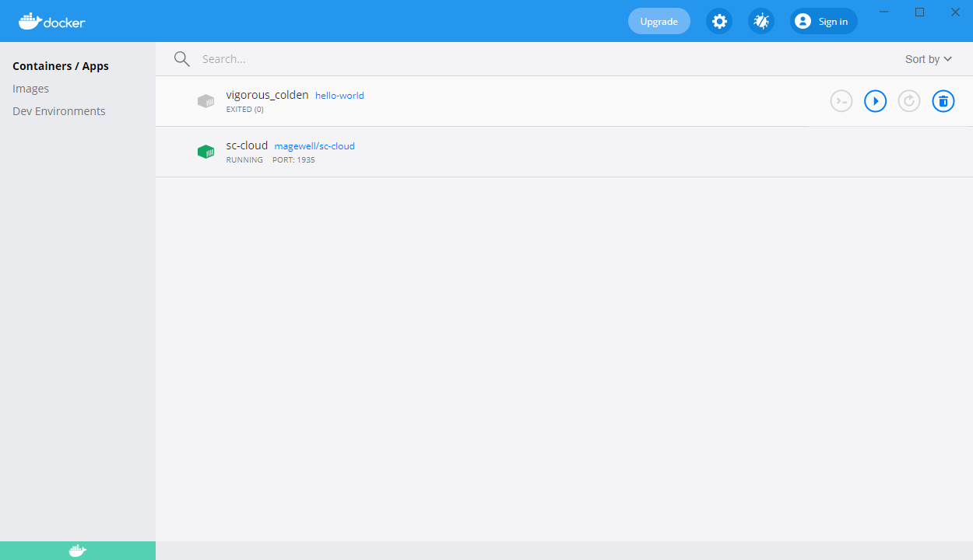Screen dimensions: 973x560
Task: Open Dev Environments section
Action: (58, 110)
